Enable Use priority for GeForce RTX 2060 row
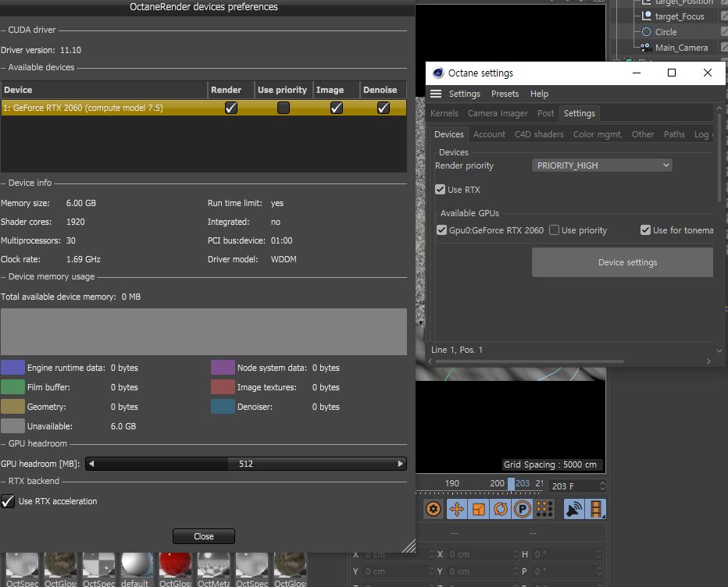 (284, 108)
